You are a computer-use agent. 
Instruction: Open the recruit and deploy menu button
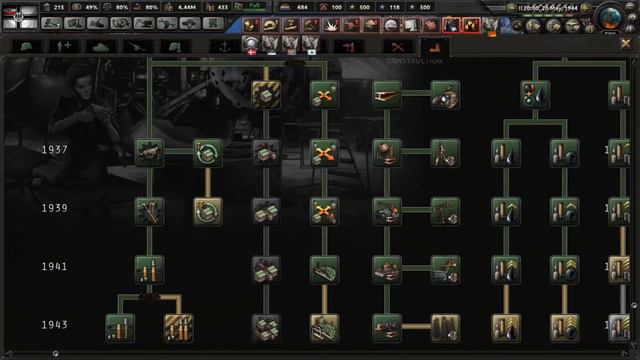point(190,23)
